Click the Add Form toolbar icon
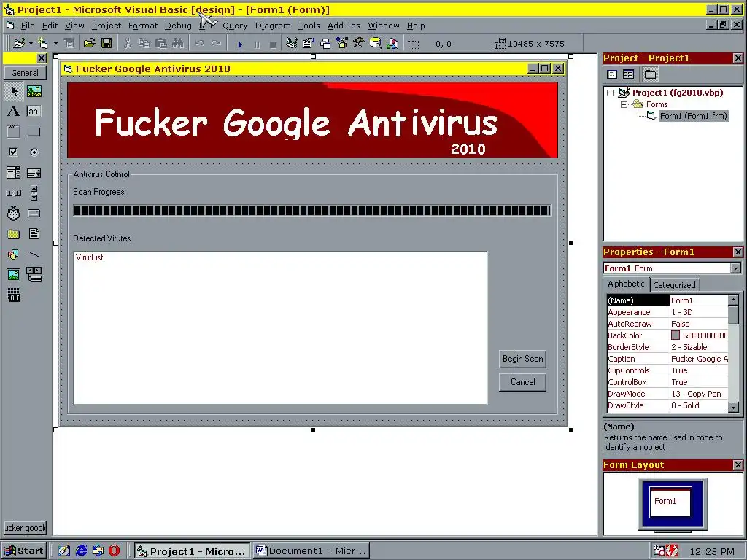 click(x=43, y=44)
